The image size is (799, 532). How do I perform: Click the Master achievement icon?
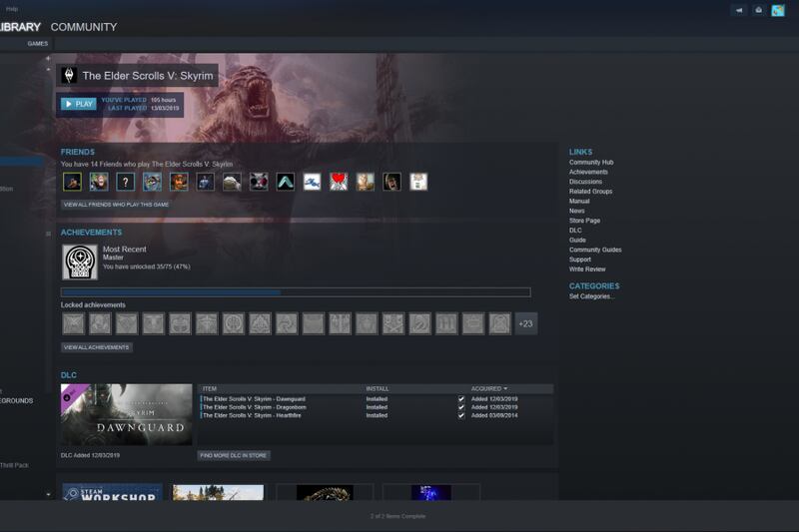(x=80, y=262)
